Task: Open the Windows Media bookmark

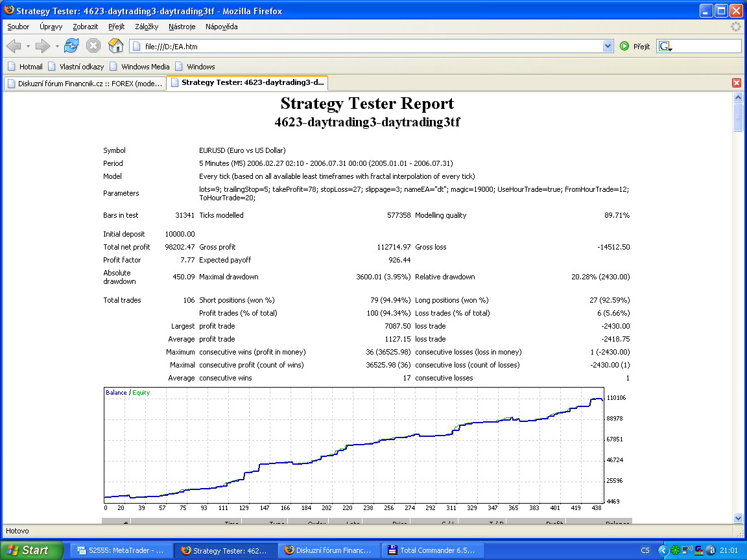Action: [x=139, y=66]
